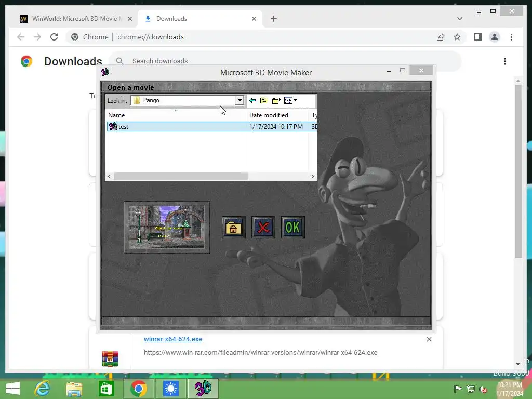532x399 pixels.
Task: Click the 3D Movie Maker title bar icon
Action: 105,72
